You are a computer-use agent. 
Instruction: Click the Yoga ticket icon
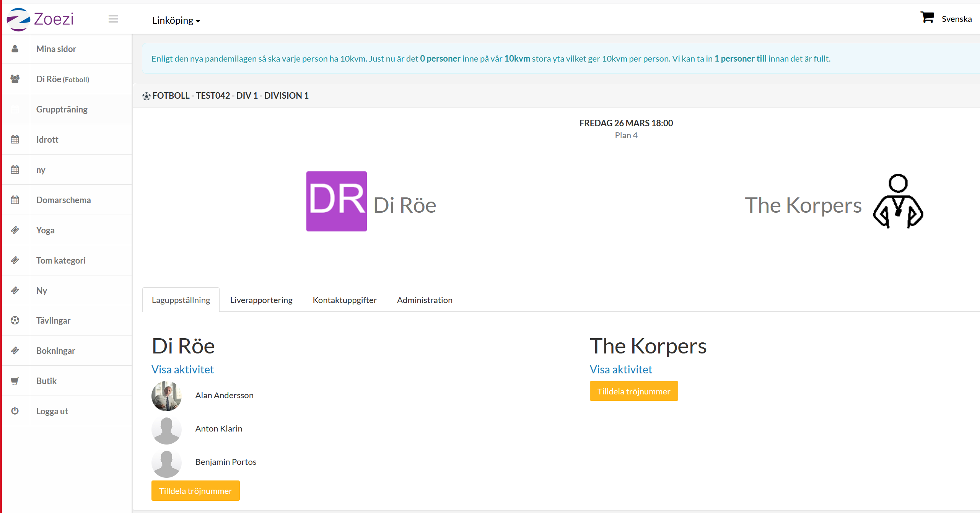tap(15, 230)
